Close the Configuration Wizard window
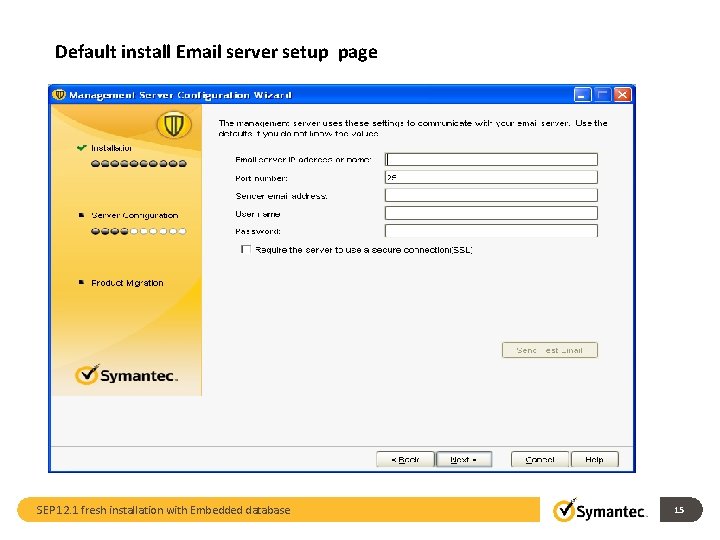The height and width of the screenshot is (540, 720). coord(622,95)
